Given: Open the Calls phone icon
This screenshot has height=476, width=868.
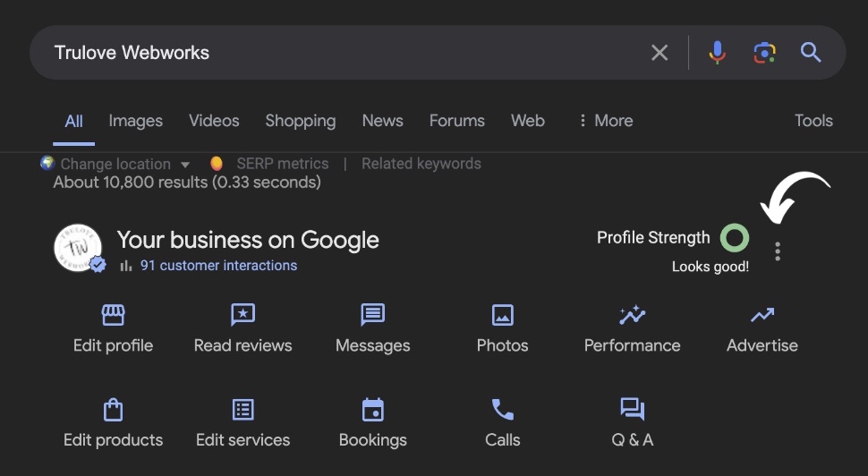Looking at the screenshot, I should point(503,410).
